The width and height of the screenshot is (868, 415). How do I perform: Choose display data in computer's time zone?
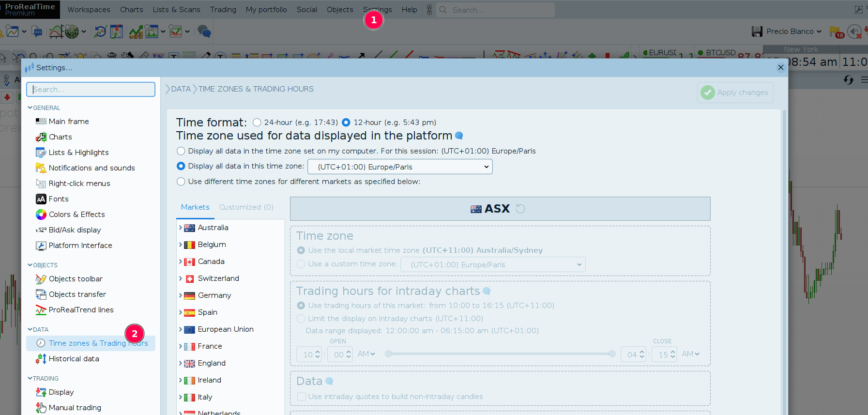[181, 151]
